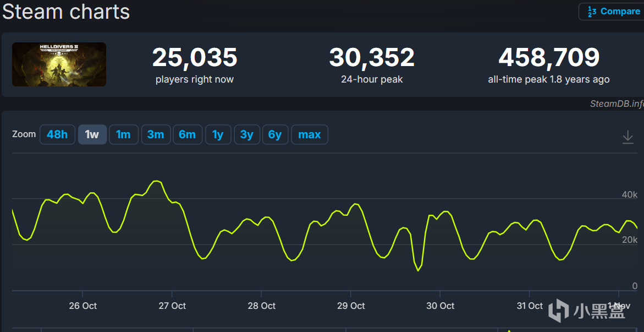Screen dimensions: 644x332
Task: Click the 20k y-axis label
Action: (x=630, y=240)
